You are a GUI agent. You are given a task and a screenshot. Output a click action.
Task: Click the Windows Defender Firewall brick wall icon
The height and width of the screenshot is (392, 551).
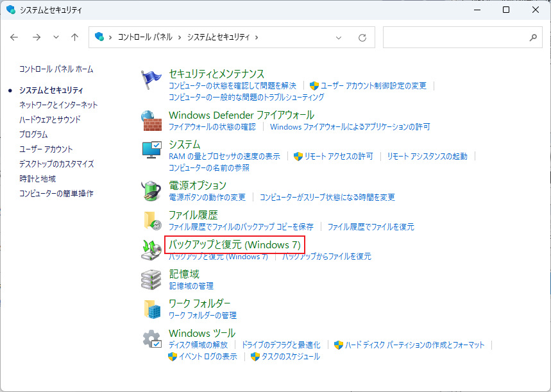[x=151, y=121]
